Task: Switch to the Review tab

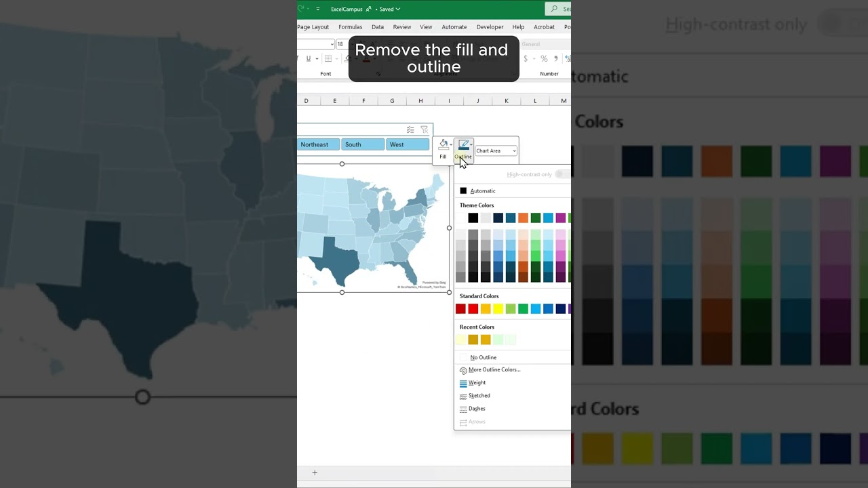Action: tap(402, 27)
